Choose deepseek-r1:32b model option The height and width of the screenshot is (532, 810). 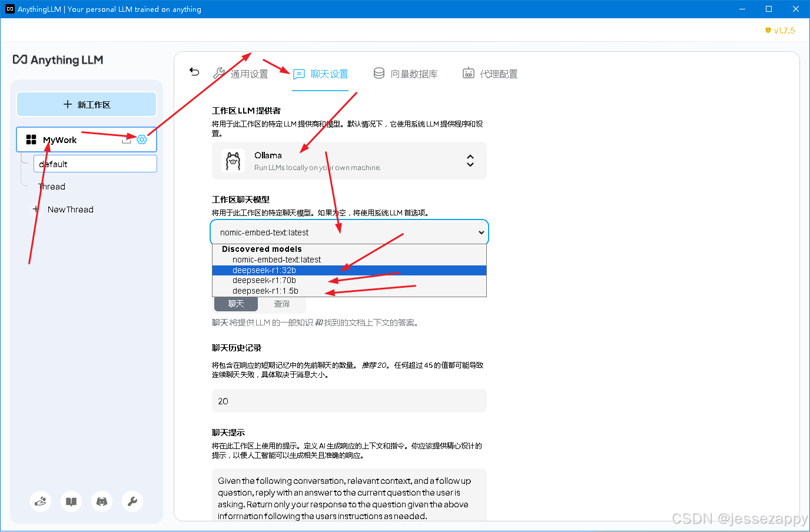(x=349, y=270)
